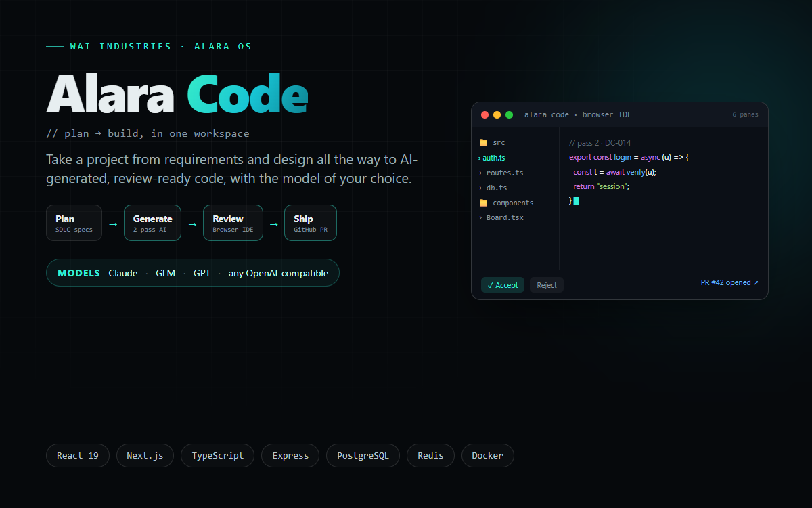
Task: Click the WAI INDUSTRIES ALARA OS label
Action: click(160, 47)
